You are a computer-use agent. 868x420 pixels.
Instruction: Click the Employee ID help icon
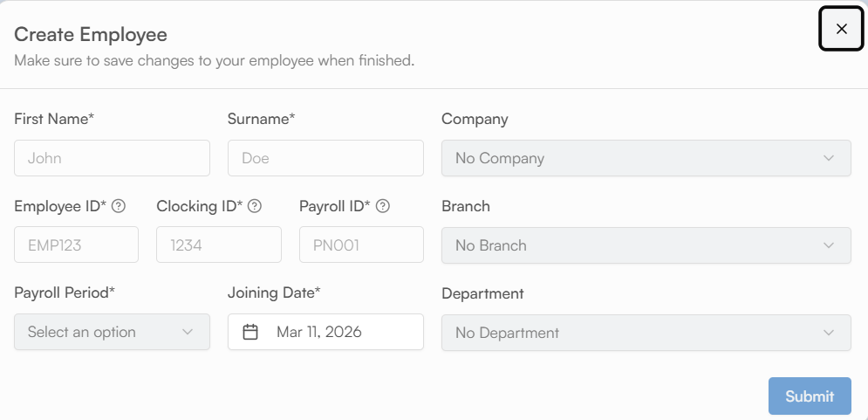tap(119, 207)
